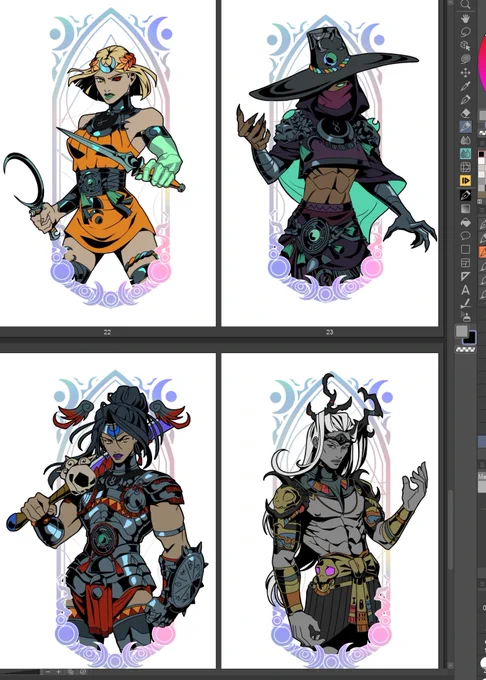The width and height of the screenshot is (486, 680).
Task: Select the rectangle Figure tool
Action: [x=465, y=249]
